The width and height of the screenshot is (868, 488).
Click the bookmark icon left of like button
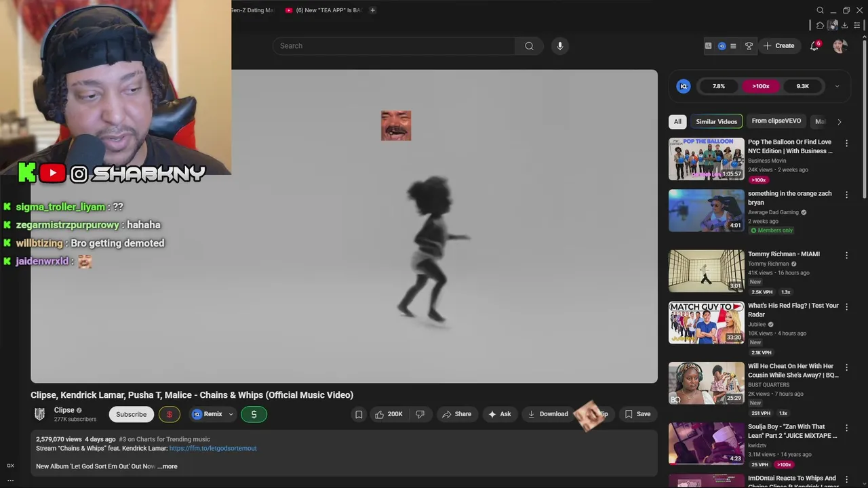point(359,414)
